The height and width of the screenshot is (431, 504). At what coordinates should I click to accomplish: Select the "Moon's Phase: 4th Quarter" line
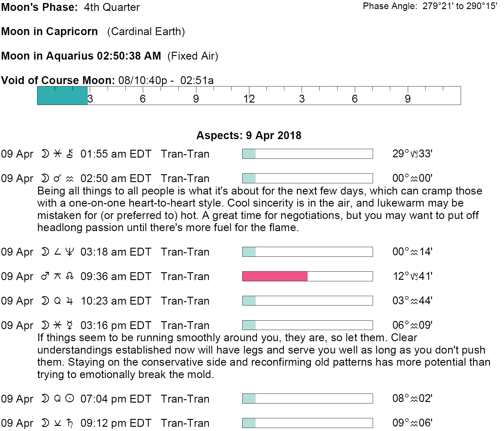pos(70,7)
